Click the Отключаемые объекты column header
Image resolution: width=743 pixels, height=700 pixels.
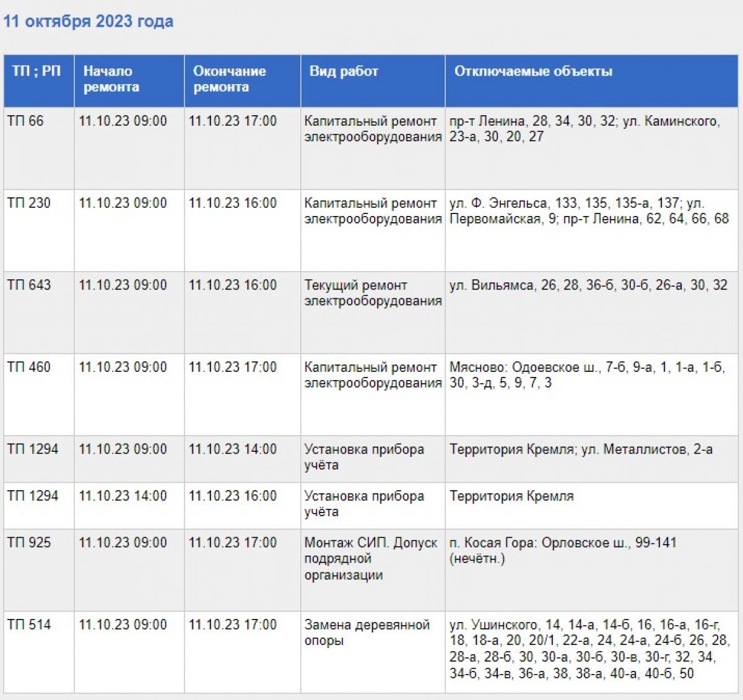click(592, 80)
